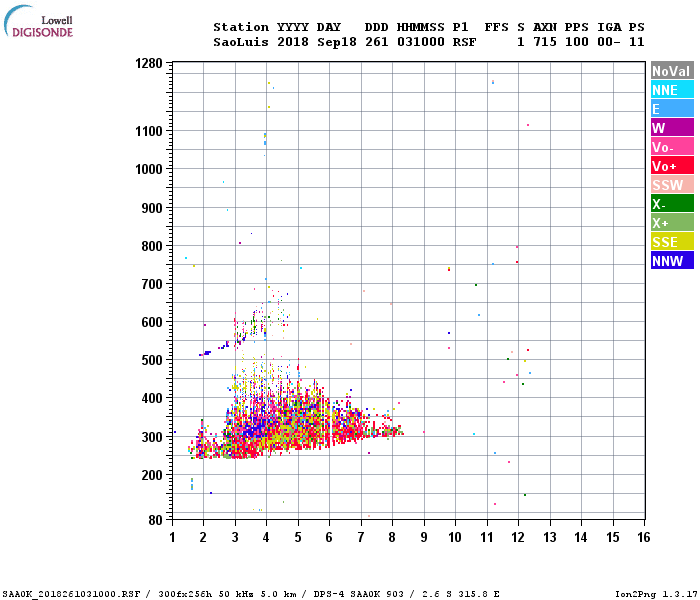Click the frequency axis label 1
Viewport: 700px width, 600px height.
click(x=172, y=537)
